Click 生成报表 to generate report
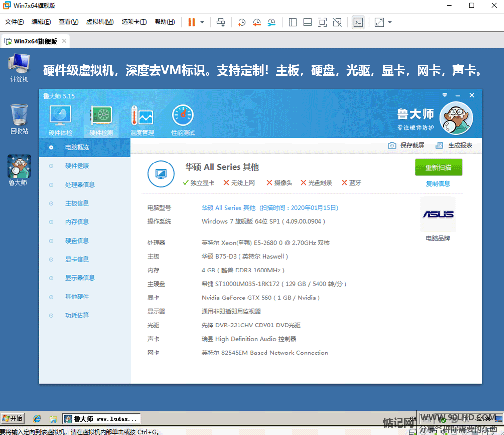504x435 pixels. [x=454, y=145]
